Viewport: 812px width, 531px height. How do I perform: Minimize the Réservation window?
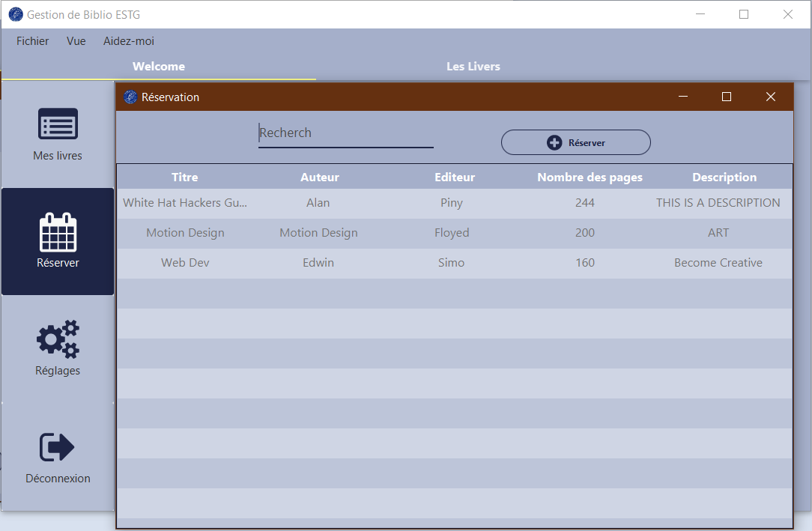[683, 97]
